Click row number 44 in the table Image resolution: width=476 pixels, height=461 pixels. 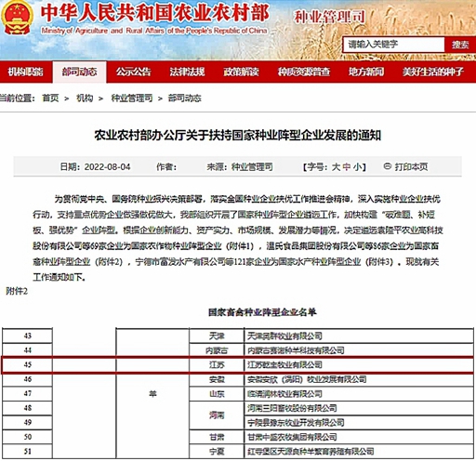tap(27, 350)
